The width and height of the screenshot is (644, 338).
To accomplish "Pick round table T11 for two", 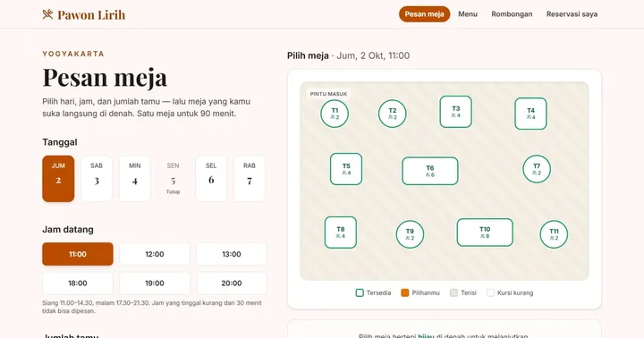I will click(554, 234).
